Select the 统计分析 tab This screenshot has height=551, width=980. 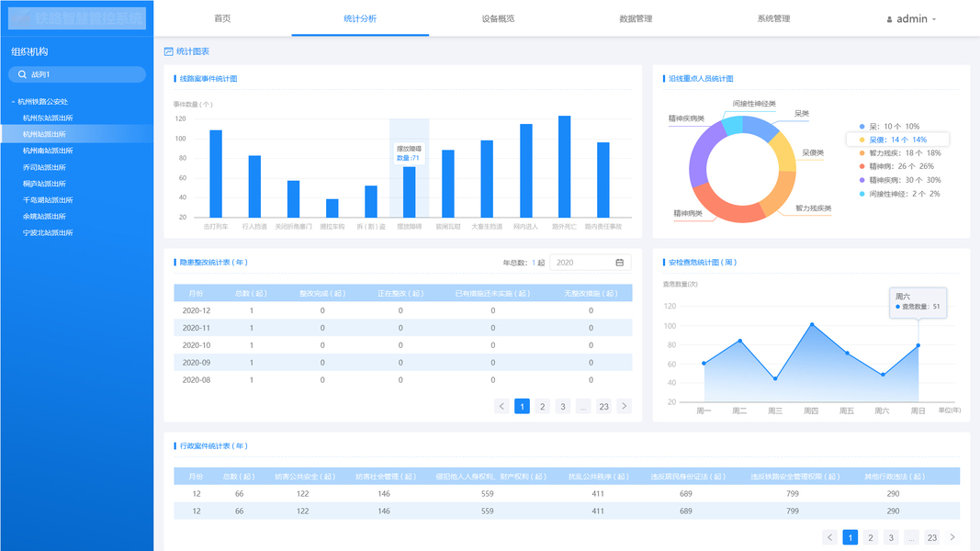click(x=360, y=18)
